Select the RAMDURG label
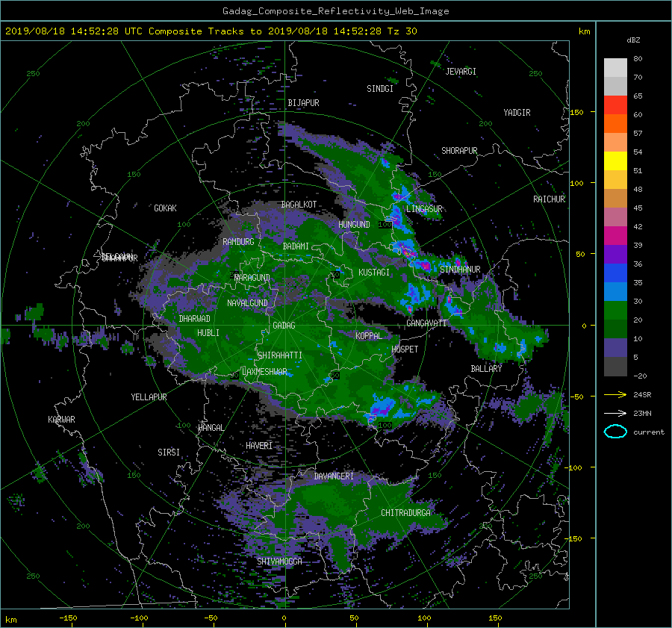The image size is (672, 628). point(238,242)
